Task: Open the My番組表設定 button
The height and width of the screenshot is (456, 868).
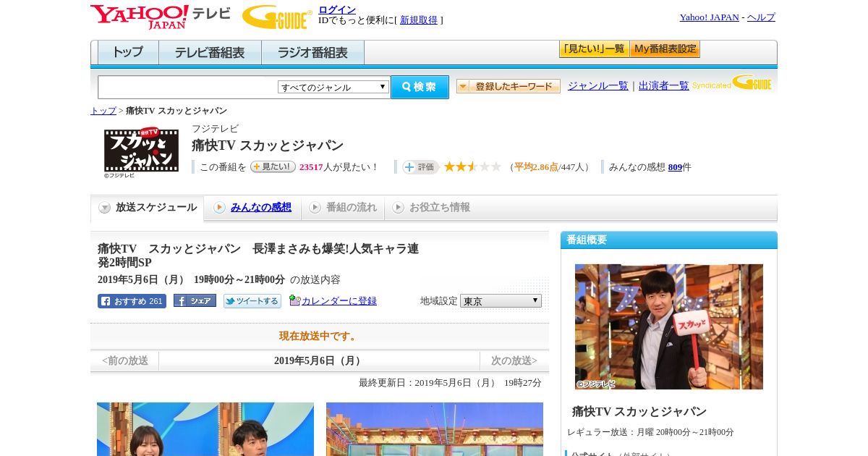Action: click(665, 49)
